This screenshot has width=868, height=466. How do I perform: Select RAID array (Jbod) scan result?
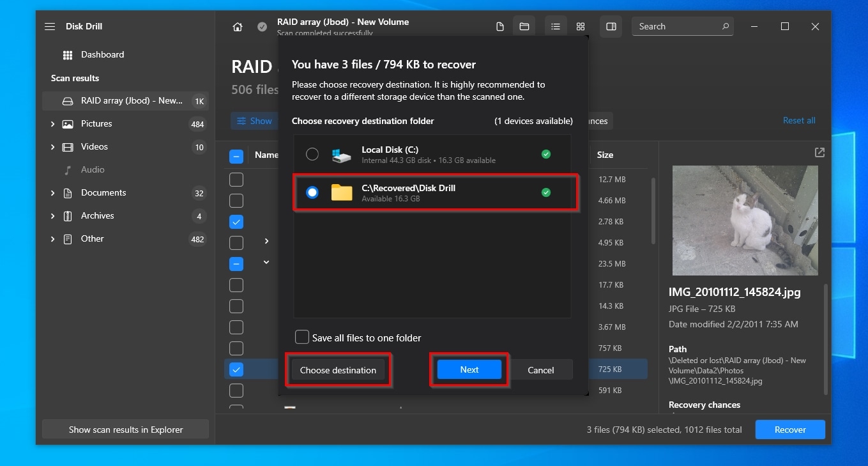pyautogui.click(x=131, y=101)
